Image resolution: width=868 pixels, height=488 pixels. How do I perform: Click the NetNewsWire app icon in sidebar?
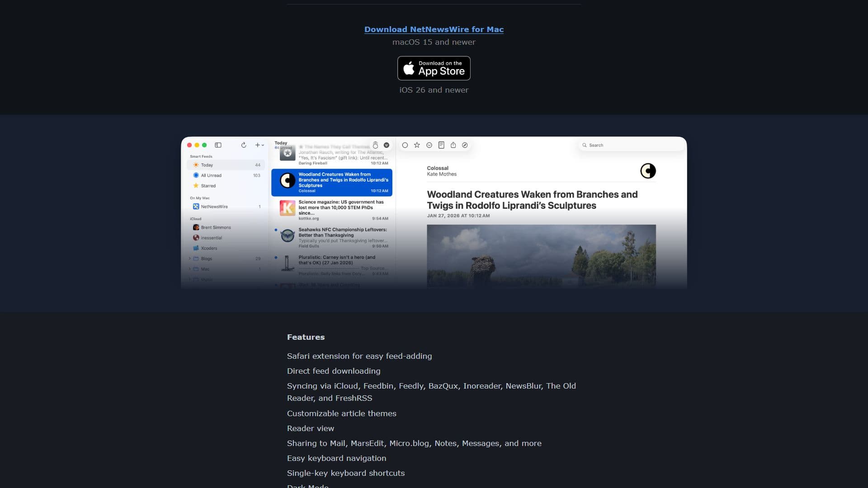(196, 206)
